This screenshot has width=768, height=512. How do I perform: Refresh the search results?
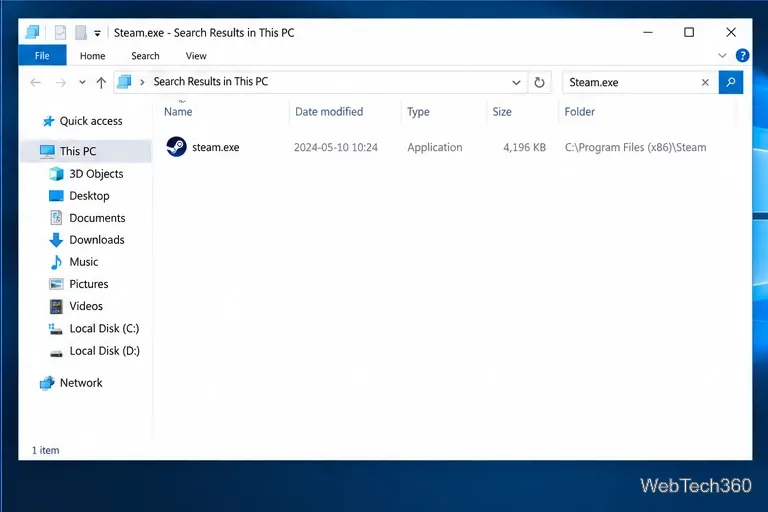click(539, 82)
